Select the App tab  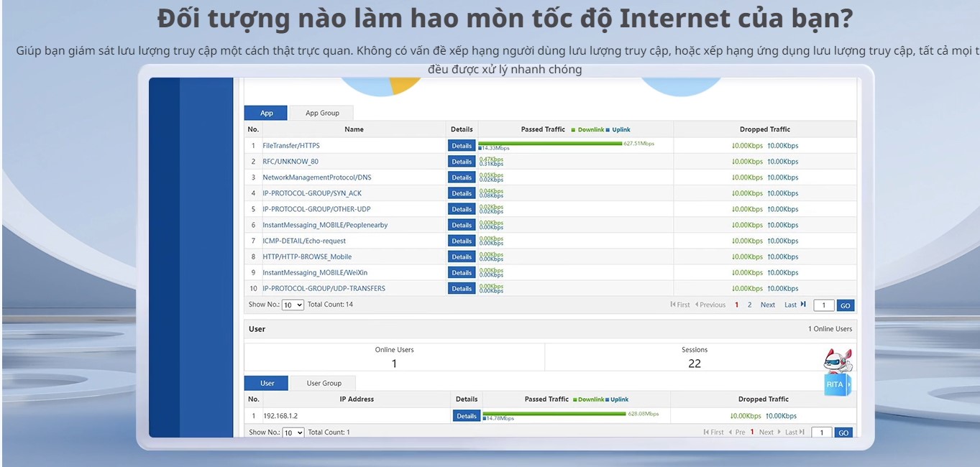coord(266,113)
